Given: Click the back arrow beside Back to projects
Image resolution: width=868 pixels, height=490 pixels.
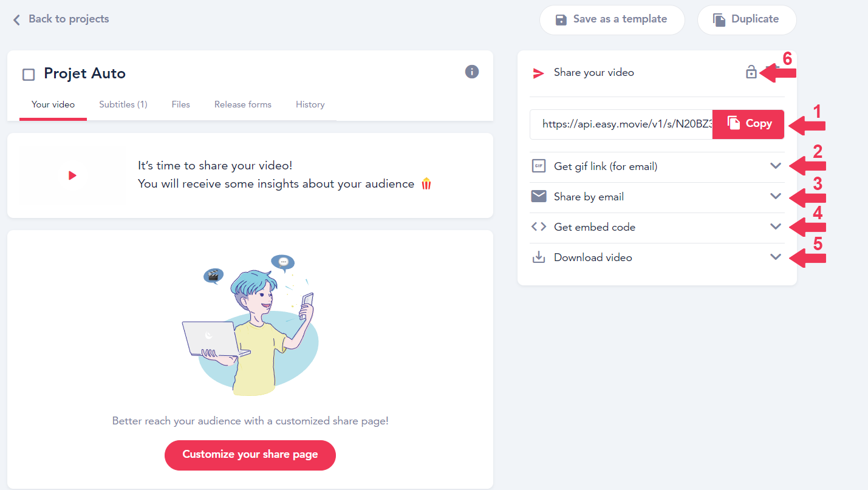Looking at the screenshot, I should 16,19.
